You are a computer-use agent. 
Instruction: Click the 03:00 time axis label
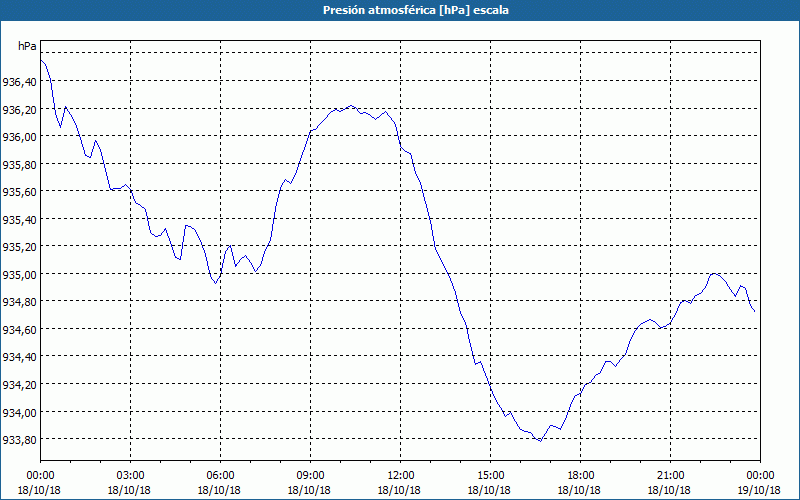[131, 476]
